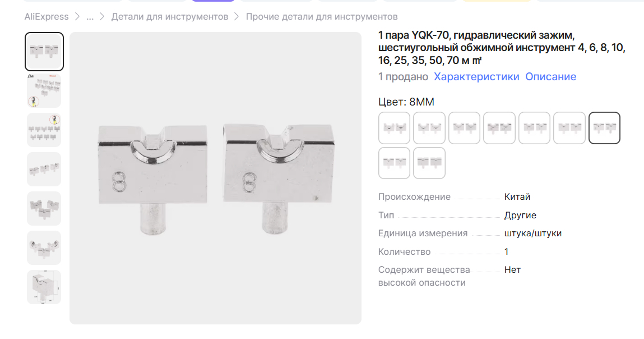View third gallery thumbnail with die set rows
The height and width of the screenshot is (339, 644).
coord(44,130)
